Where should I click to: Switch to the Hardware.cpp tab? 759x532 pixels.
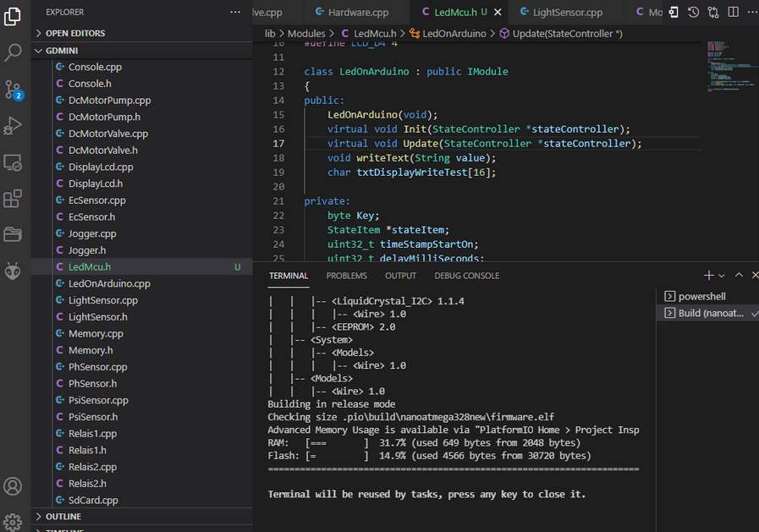tap(358, 13)
